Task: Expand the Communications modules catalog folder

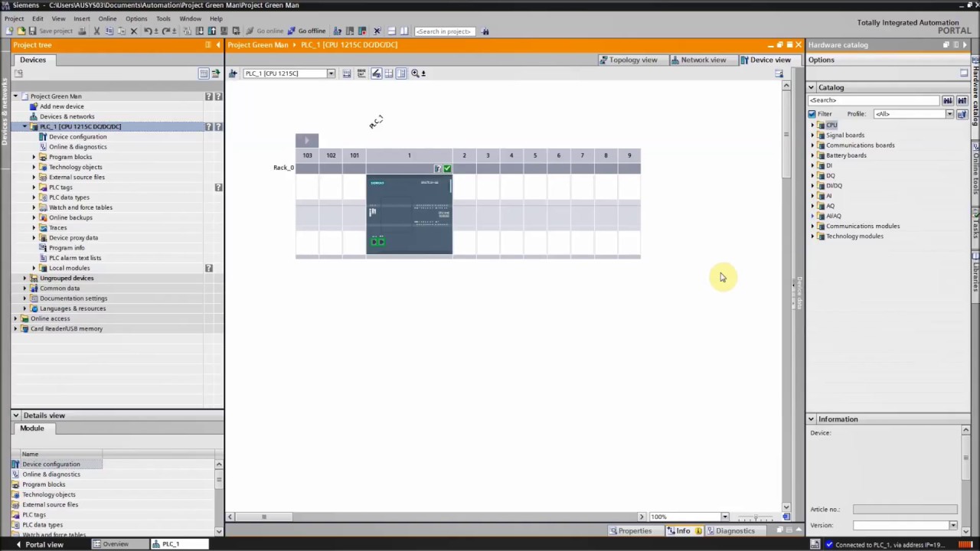Action: (813, 227)
